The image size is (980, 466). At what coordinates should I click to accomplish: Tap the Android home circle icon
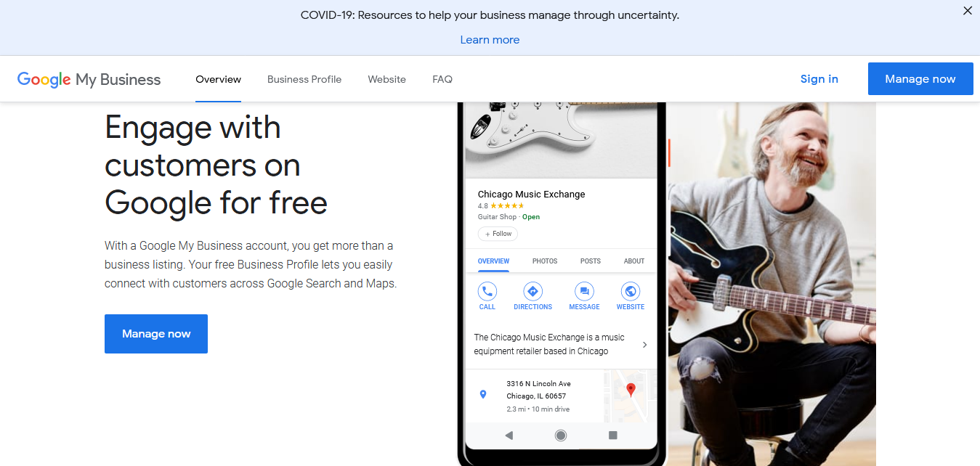561,436
